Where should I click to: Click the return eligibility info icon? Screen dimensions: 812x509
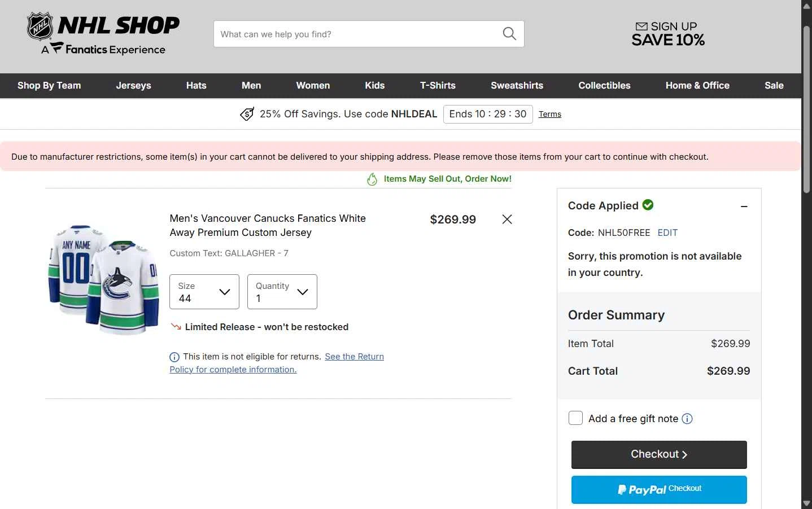click(x=174, y=357)
